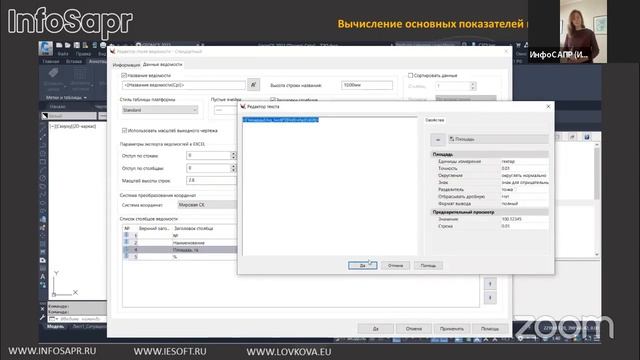Open the Округление value округлять нормально
Image resolution: width=640 pixels, height=360 pixels.
(x=524, y=175)
